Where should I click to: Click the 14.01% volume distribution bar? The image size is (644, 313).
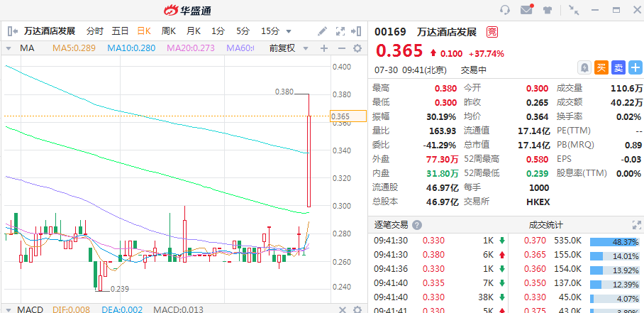(x=615, y=256)
